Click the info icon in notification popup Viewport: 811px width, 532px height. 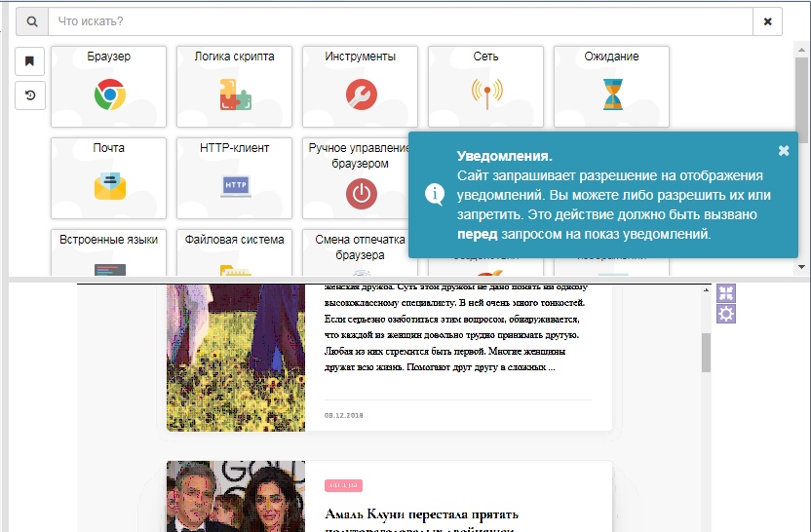435,195
